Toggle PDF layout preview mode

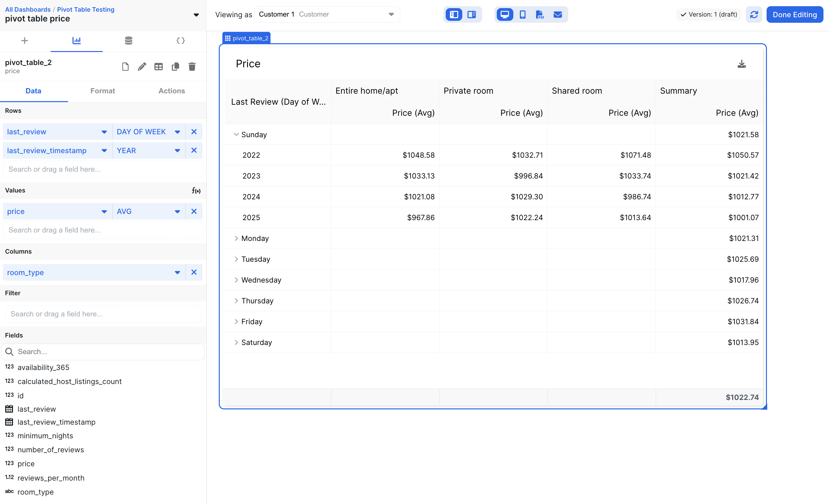(539, 14)
